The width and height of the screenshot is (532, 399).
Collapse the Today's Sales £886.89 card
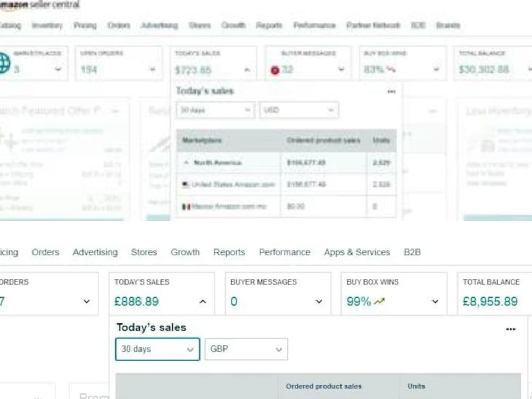tap(203, 301)
